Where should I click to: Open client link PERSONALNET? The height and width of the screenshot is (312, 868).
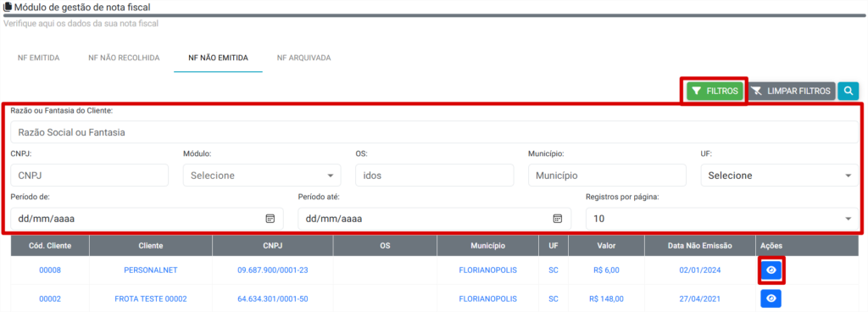pos(151,270)
